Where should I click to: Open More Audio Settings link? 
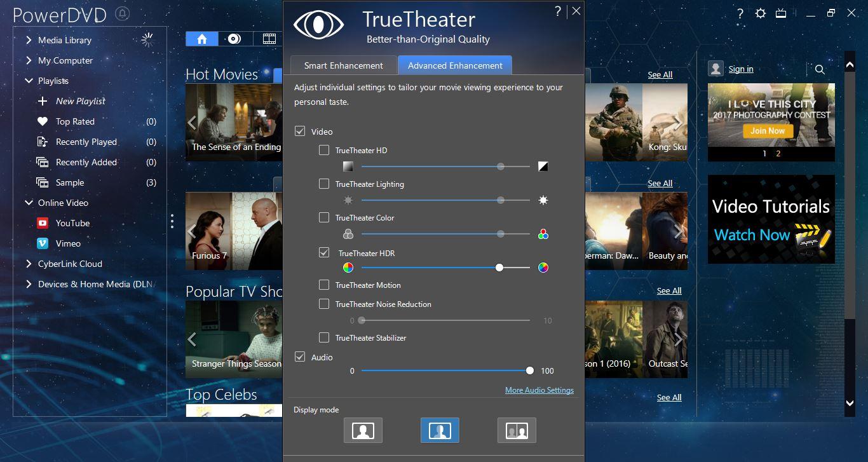(539, 390)
